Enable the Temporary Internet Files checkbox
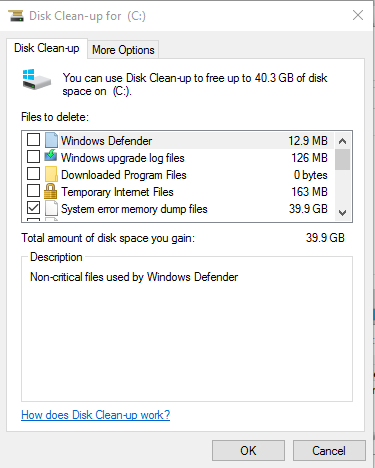The width and height of the screenshot is (375, 468). 33,191
